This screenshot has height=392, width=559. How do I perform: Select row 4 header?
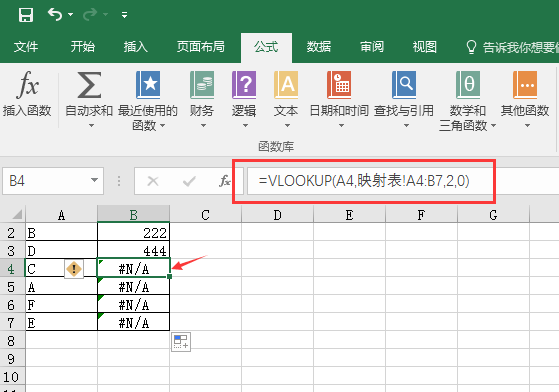[12, 269]
